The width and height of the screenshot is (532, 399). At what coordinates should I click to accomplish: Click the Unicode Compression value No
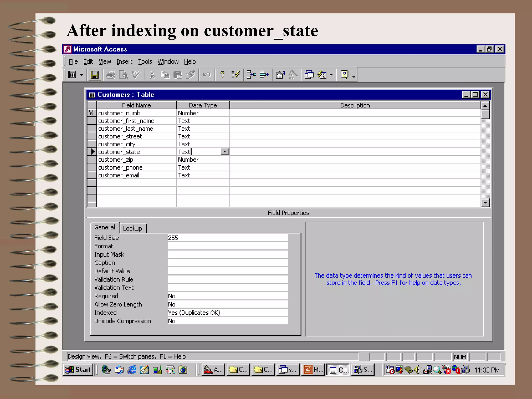(228, 321)
